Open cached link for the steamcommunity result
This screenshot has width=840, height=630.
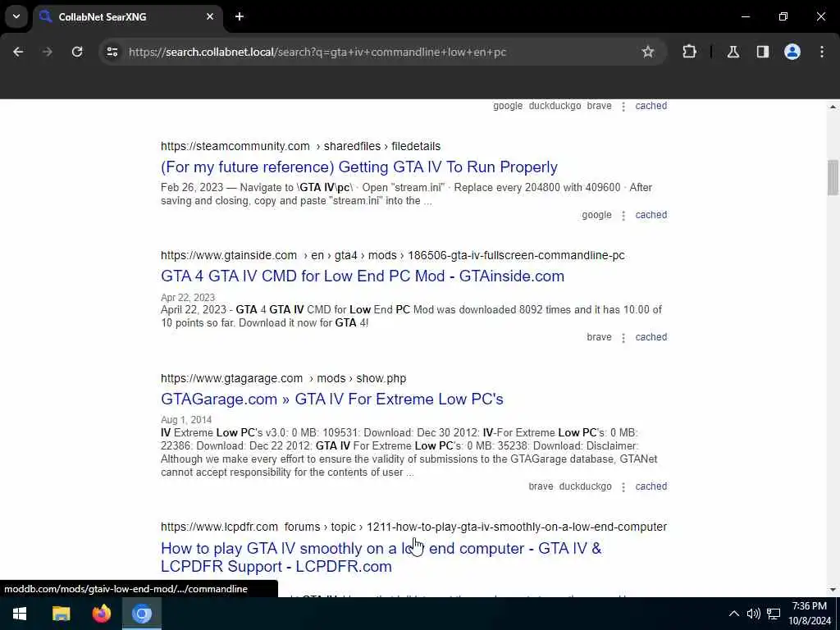coord(651,215)
